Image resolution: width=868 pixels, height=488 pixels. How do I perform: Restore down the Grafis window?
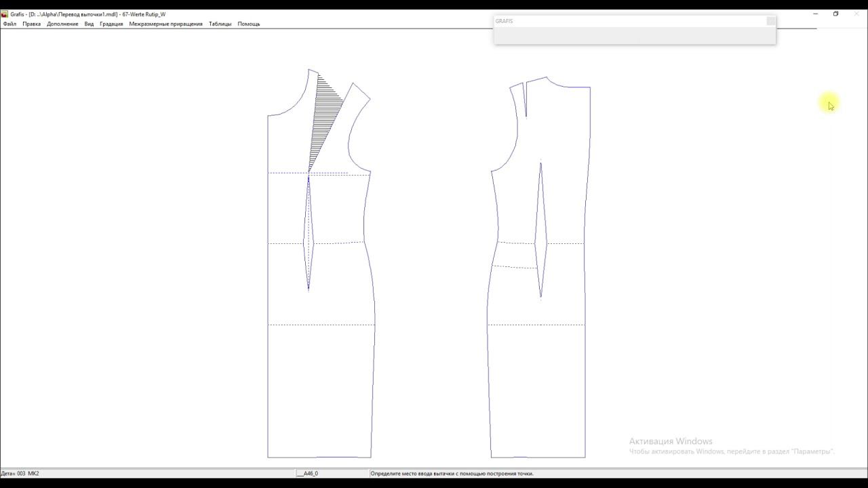tap(836, 14)
